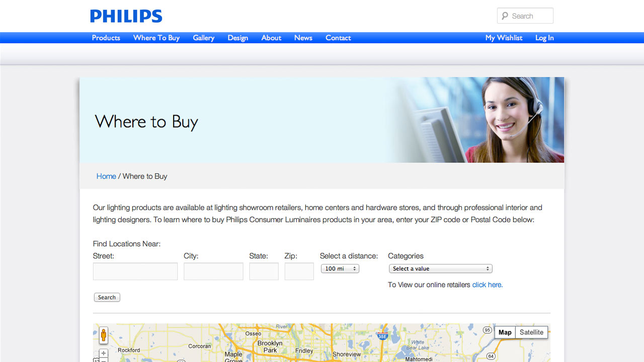Screen dimensions: 644x362
Task: Open the 100 mi distance dropdown
Action: point(340,268)
